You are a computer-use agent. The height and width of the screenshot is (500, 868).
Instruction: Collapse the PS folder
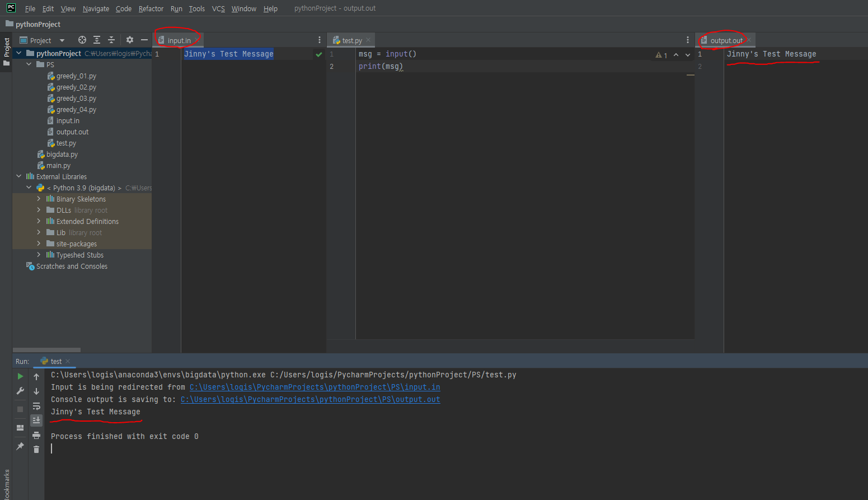(x=29, y=64)
